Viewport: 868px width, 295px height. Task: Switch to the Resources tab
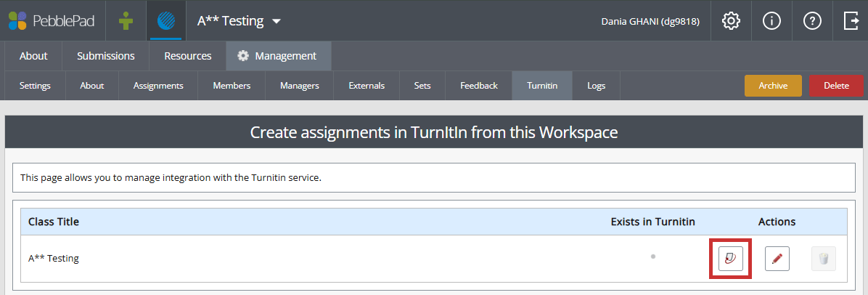(x=188, y=56)
